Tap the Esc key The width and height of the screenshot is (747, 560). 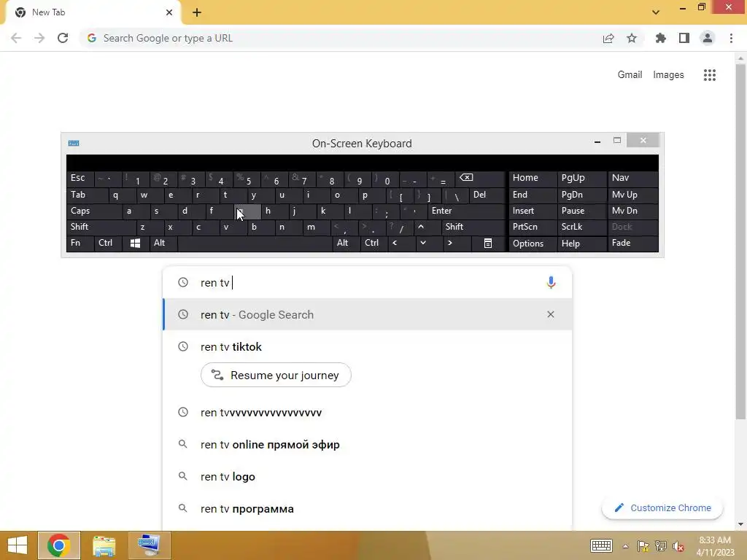[80, 178]
